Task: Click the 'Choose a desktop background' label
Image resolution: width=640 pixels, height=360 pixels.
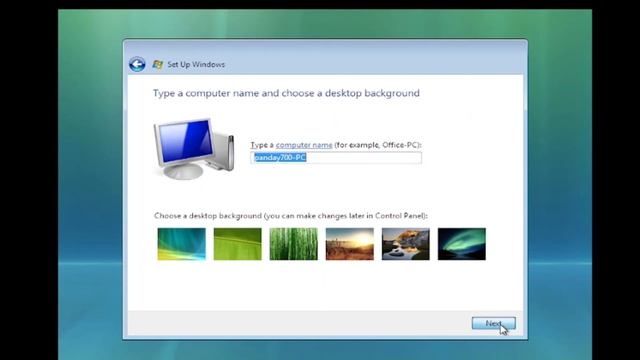Action: tap(291, 216)
